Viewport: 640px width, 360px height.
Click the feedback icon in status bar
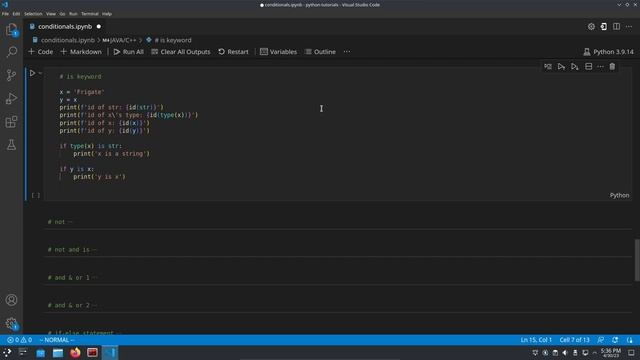[601, 340]
